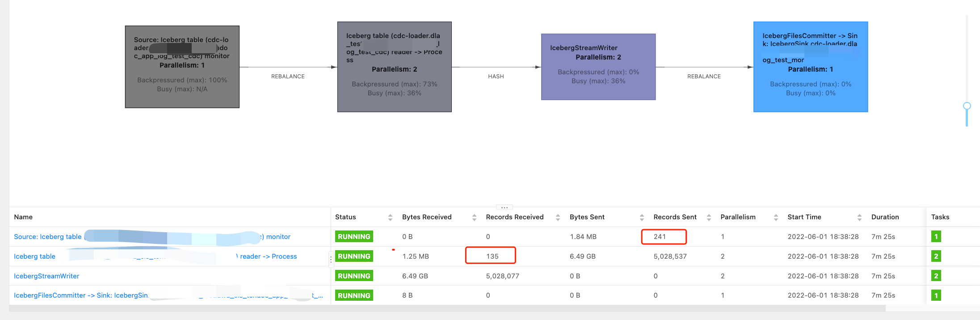Sort by Parallelism column arrows
Image resolution: width=980 pixels, height=320 pixels.
(x=776, y=217)
